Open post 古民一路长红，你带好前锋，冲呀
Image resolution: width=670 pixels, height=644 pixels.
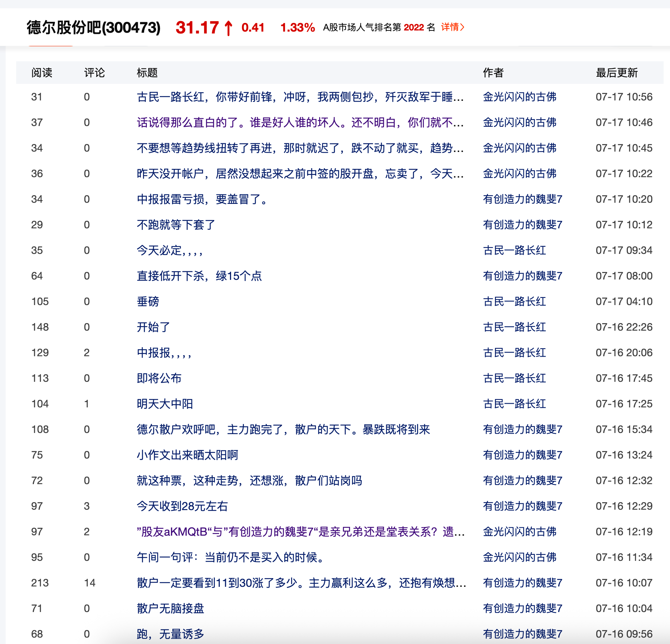pos(300,97)
